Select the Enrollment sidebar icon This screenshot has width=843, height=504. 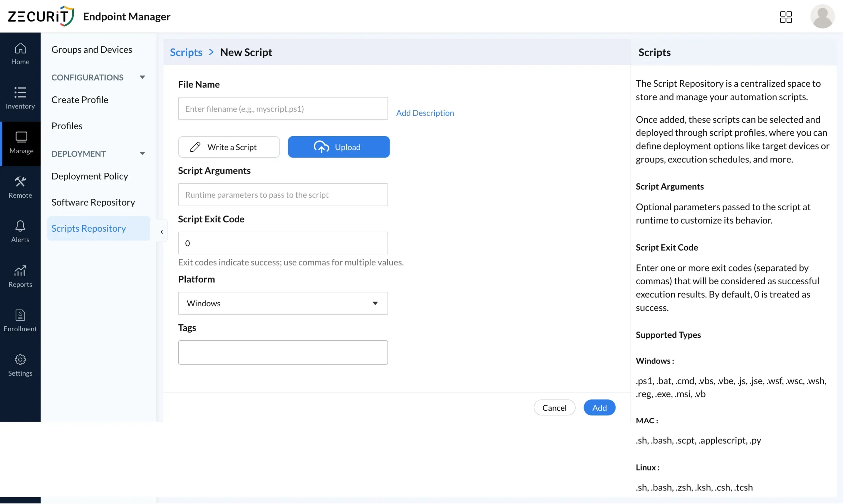click(x=20, y=319)
